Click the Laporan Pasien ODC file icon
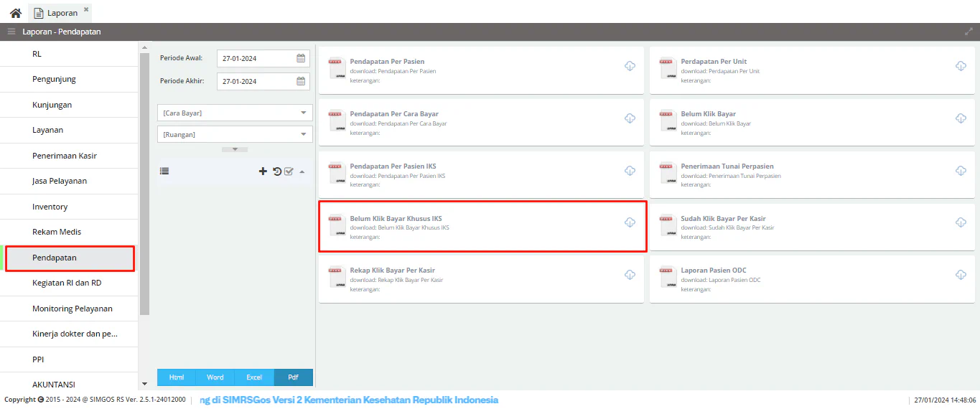This screenshot has width=980, height=409. pyautogui.click(x=668, y=277)
